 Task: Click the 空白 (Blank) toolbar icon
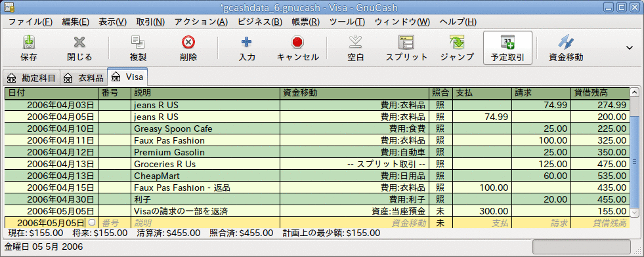click(355, 42)
